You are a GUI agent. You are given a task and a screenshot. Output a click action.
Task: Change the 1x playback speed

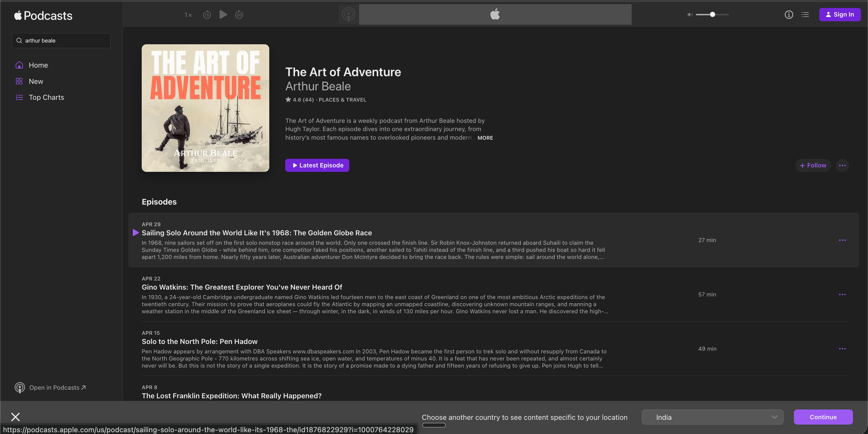188,15
